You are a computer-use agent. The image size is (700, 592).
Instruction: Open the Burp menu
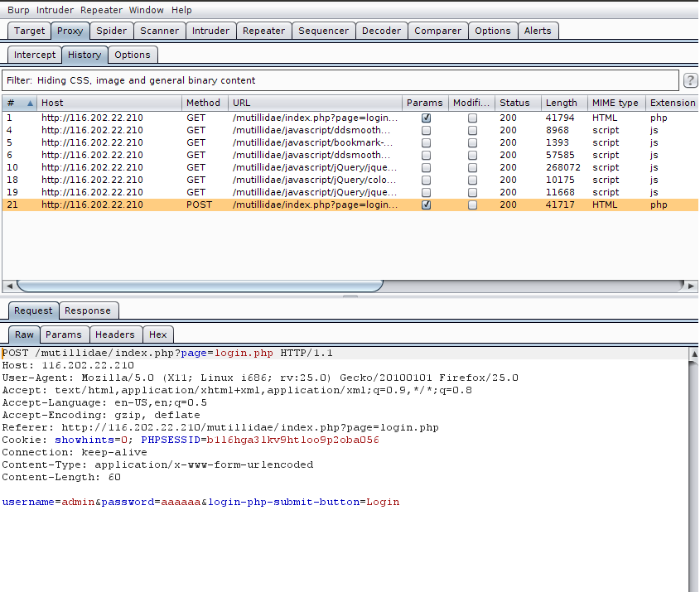tap(18, 10)
